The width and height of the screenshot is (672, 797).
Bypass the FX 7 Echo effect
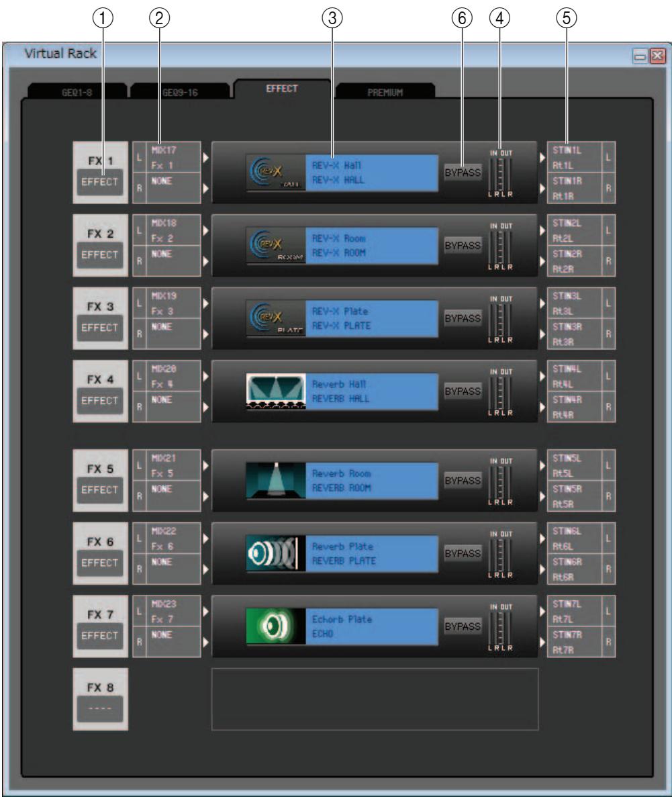463,626
